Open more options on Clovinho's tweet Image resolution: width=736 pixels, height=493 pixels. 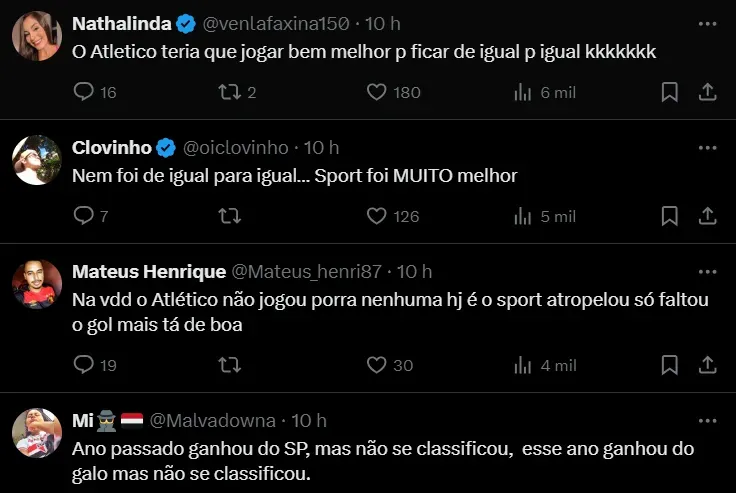(x=706, y=147)
